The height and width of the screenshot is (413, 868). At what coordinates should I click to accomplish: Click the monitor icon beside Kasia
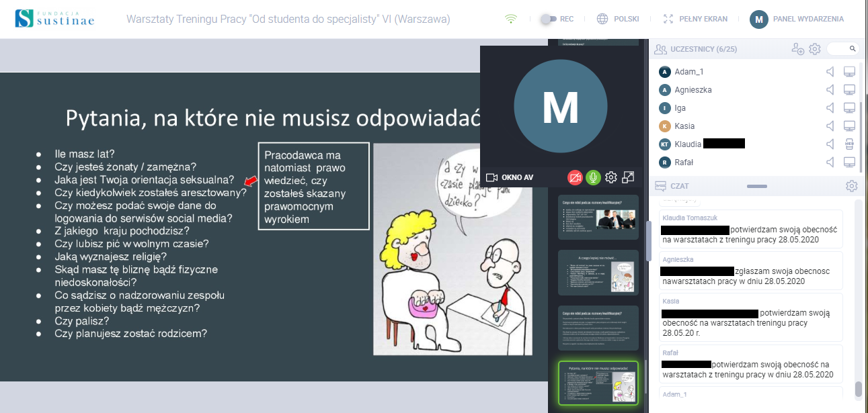click(849, 126)
